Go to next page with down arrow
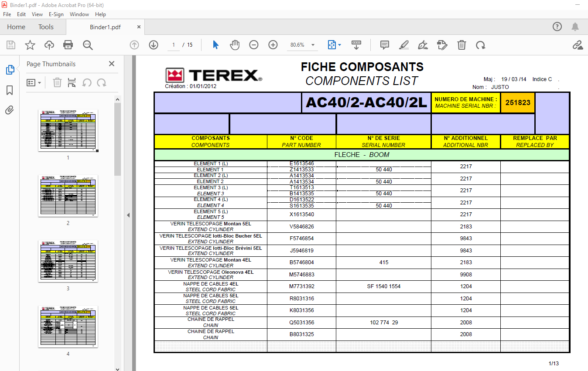Viewport: 588px width, 371px height. pos(153,45)
